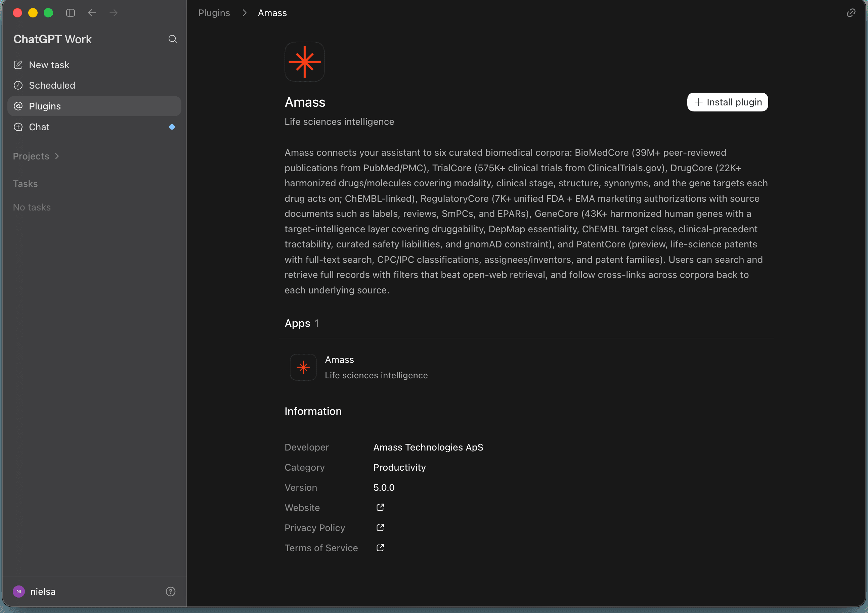Click the Plugins breadcrumb link
The width and height of the screenshot is (868, 613).
[214, 13]
